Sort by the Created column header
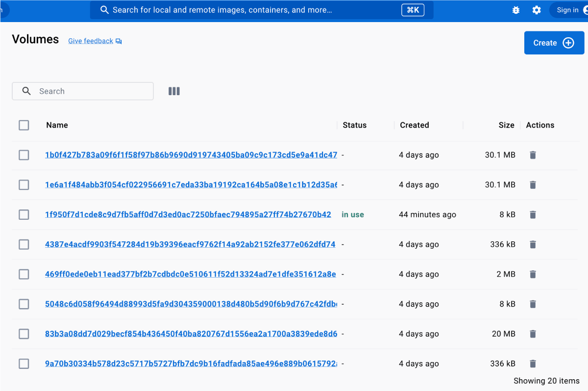The image size is (588, 391). click(414, 125)
